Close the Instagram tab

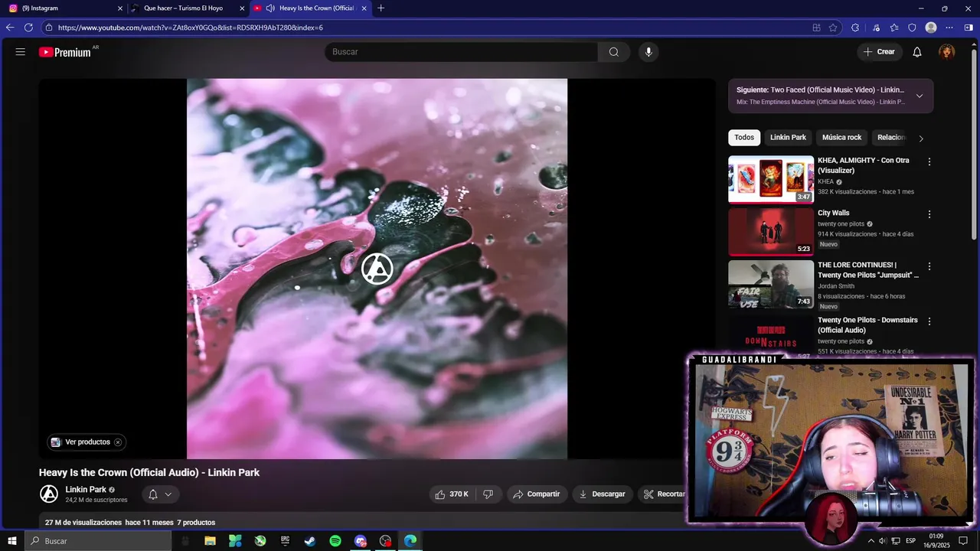119,8
